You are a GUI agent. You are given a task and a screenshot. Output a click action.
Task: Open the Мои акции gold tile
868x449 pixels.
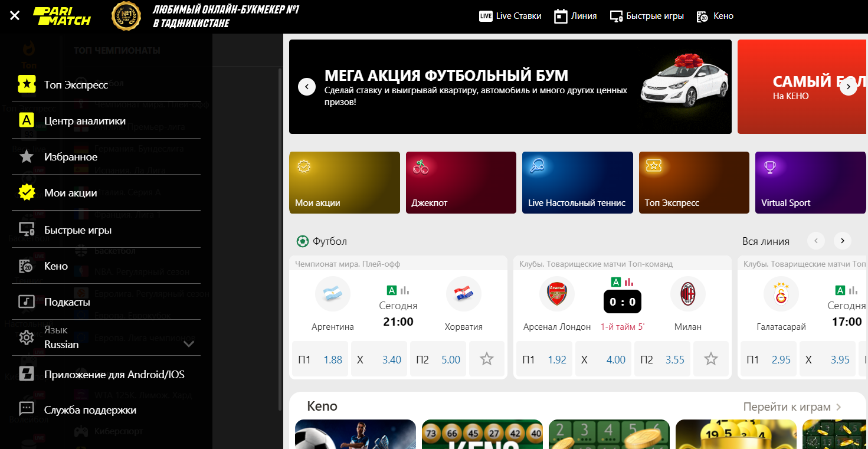pos(345,182)
